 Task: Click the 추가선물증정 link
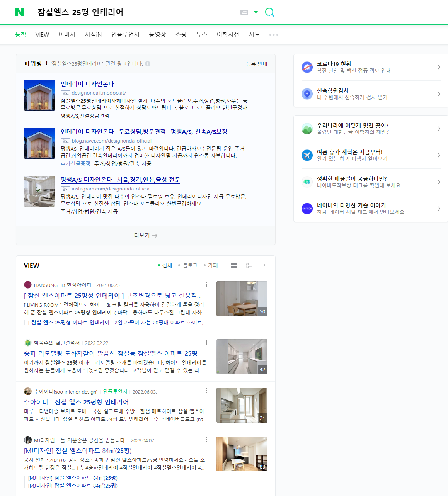[75, 164]
